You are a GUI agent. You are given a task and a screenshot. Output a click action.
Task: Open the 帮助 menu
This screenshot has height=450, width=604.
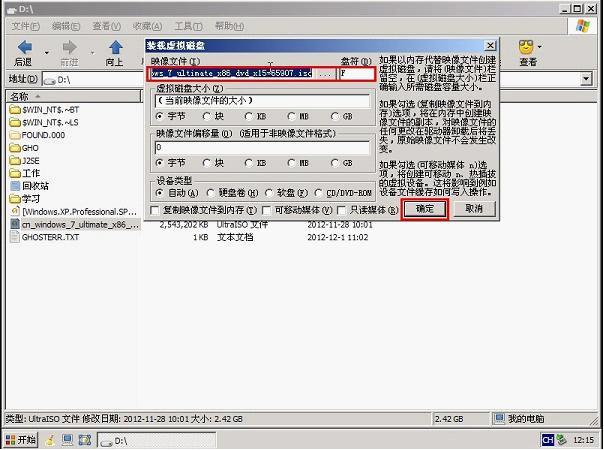pyautogui.click(x=230, y=26)
